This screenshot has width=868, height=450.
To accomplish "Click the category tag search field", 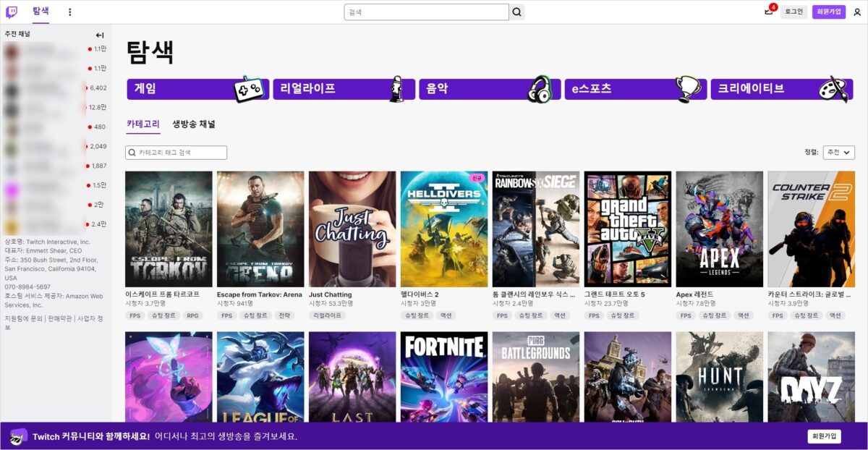I will point(176,153).
